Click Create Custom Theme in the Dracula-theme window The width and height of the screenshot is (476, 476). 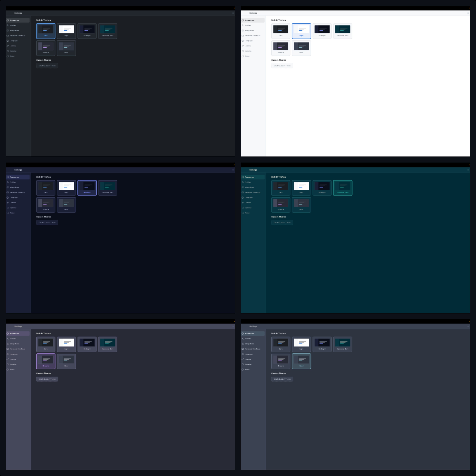click(x=47, y=379)
